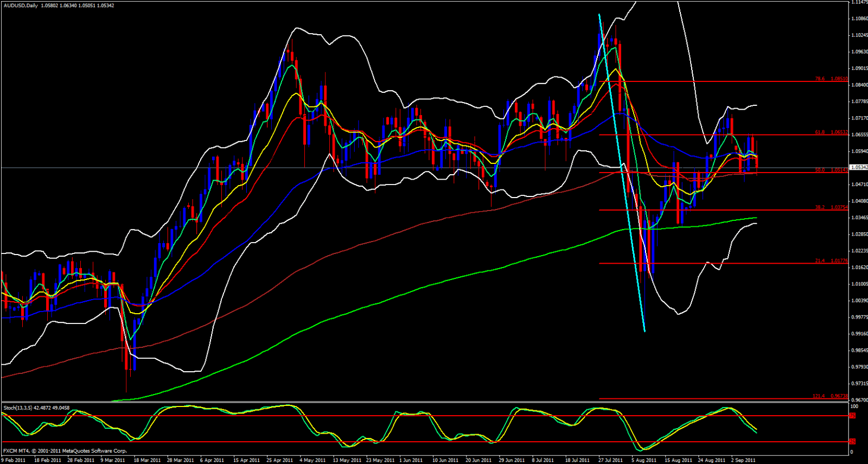Click the 25 Apr 2011 date label
Screen dimensions: 868x464
279,460
